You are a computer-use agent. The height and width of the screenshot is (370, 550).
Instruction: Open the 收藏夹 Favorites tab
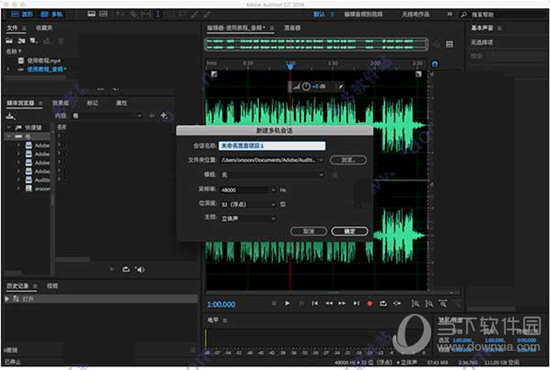(44, 28)
